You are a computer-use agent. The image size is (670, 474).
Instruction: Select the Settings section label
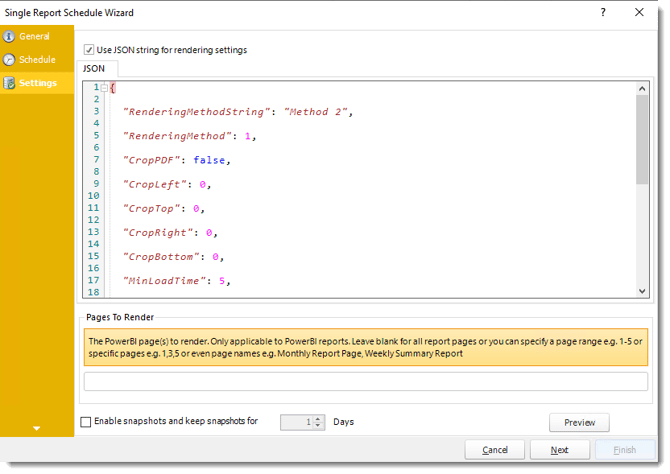point(38,83)
